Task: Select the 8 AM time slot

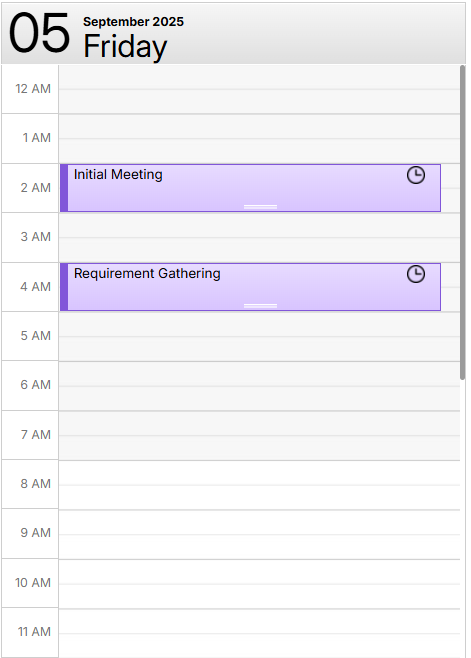Action: click(x=259, y=485)
